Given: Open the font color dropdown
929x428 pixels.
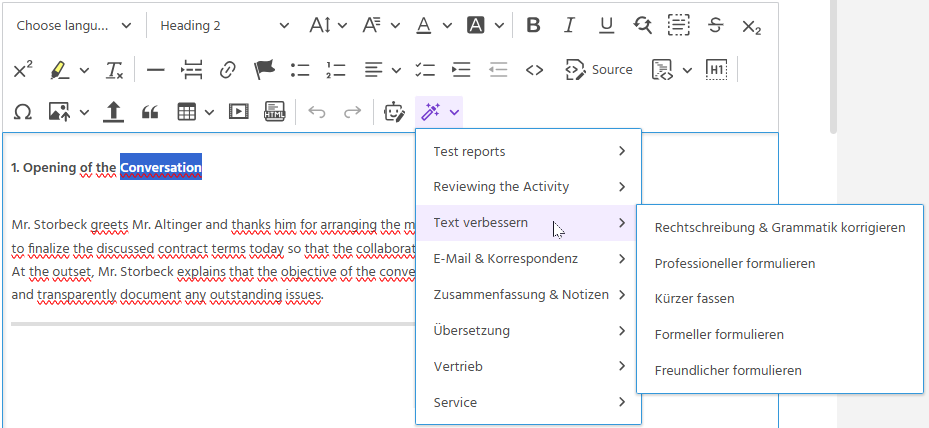Looking at the screenshot, I should click(434, 25).
